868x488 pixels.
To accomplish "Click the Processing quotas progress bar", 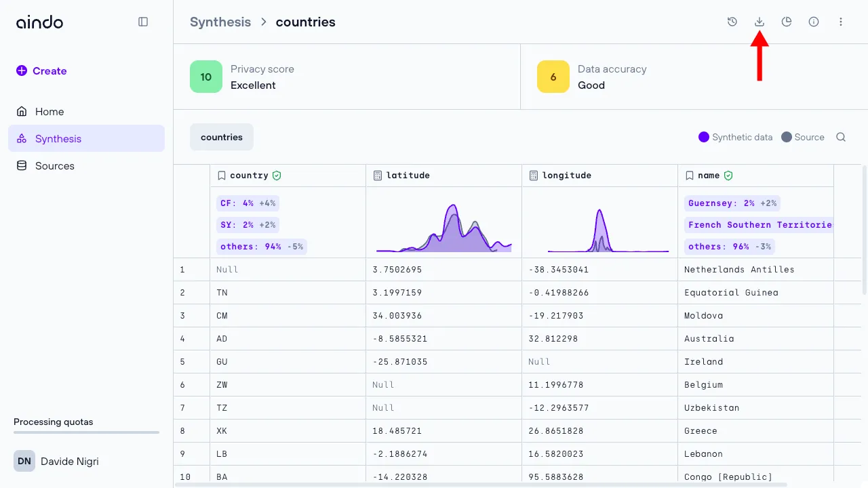I will pos(86,432).
